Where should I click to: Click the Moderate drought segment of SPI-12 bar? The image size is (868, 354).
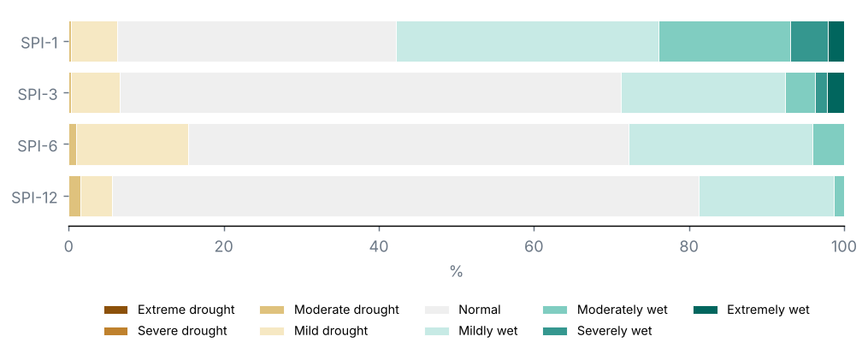(x=74, y=197)
